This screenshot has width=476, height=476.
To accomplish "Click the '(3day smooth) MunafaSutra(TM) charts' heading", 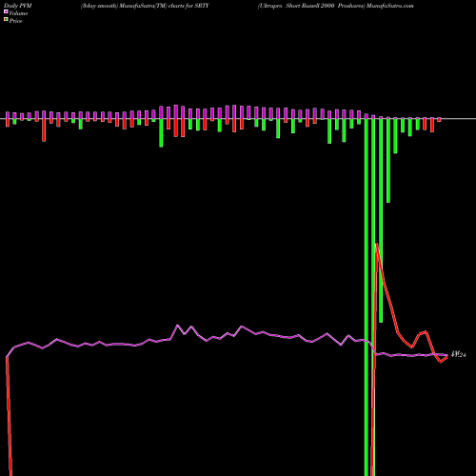I will click(145, 6).
